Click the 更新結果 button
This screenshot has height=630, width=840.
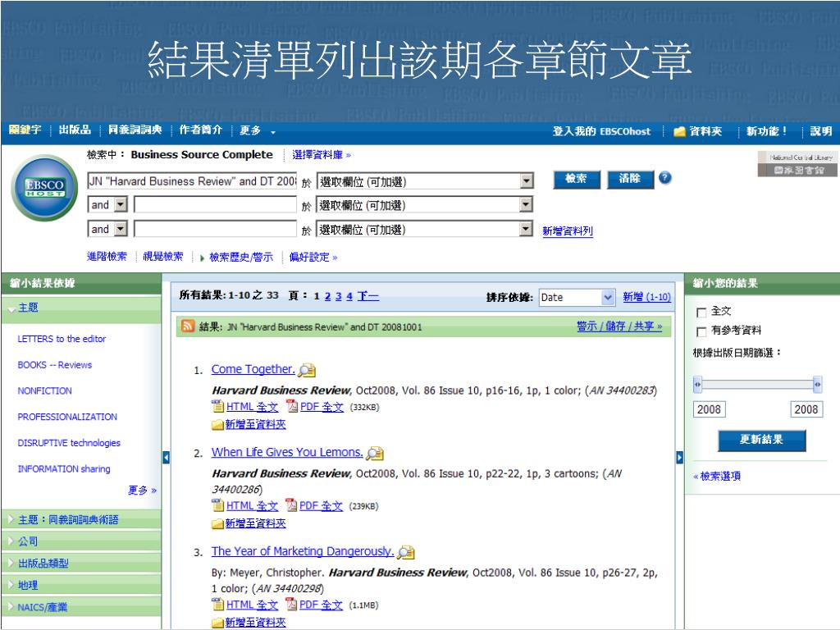point(761,440)
